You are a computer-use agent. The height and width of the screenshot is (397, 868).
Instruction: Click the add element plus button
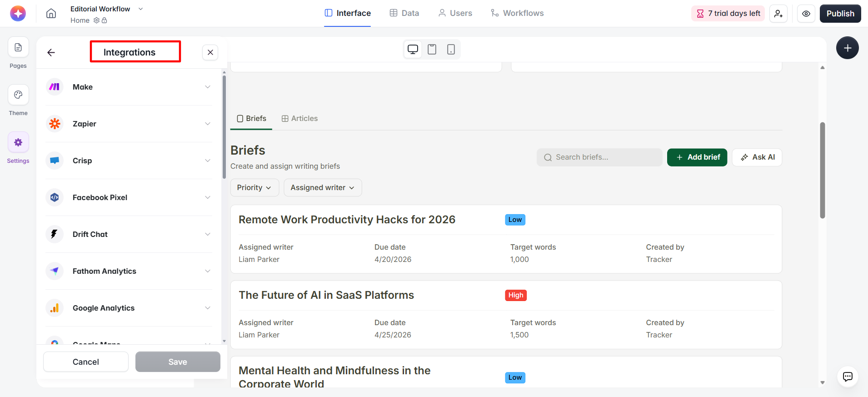point(848,48)
